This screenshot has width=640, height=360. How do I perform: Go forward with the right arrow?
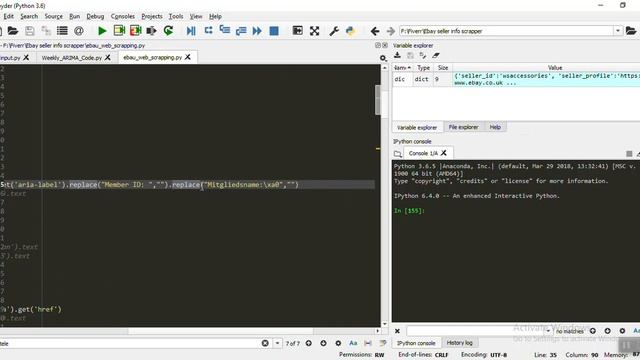[391, 31]
